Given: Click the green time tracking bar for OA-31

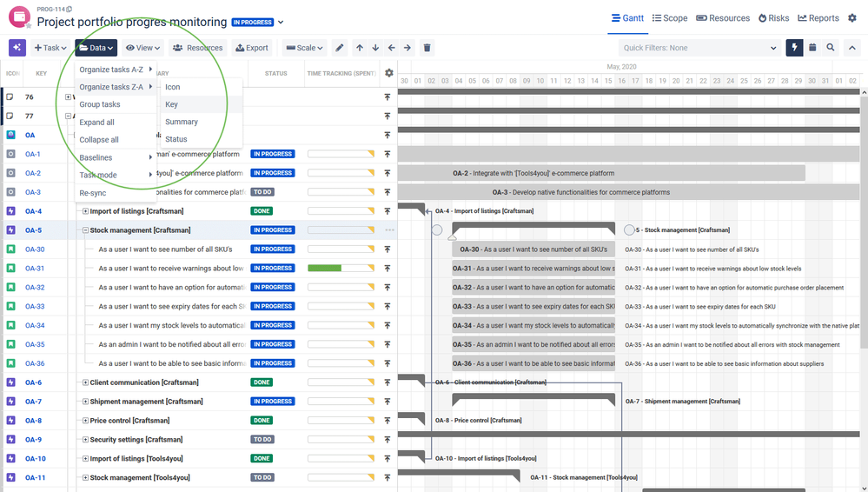Looking at the screenshot, I should click(x=324, y=268).
